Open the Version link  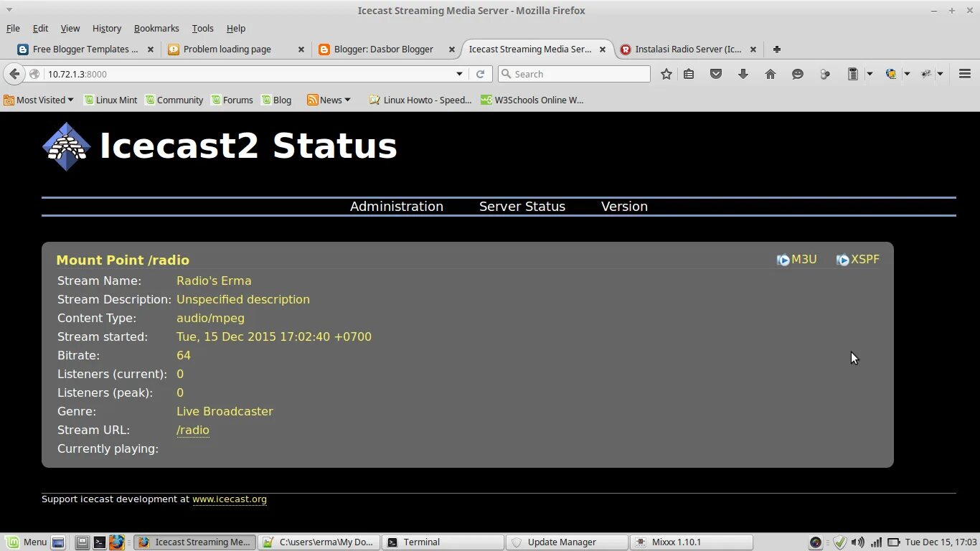click(x=624, y=207)
